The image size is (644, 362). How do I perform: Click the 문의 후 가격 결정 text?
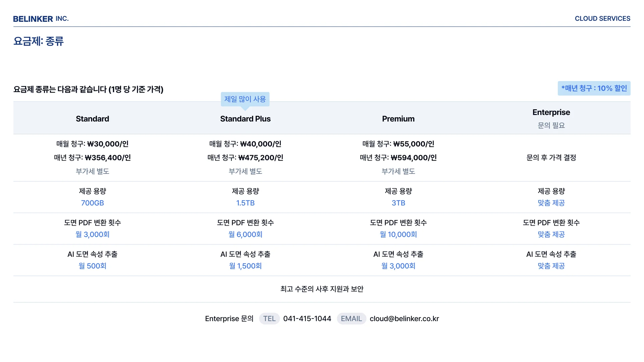[x=551, y=158]
